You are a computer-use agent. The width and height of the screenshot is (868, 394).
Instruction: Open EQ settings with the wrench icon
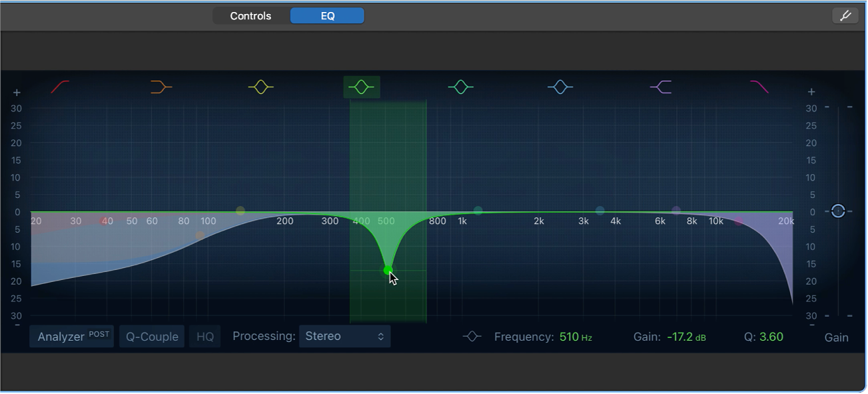[x=845, y=15]
